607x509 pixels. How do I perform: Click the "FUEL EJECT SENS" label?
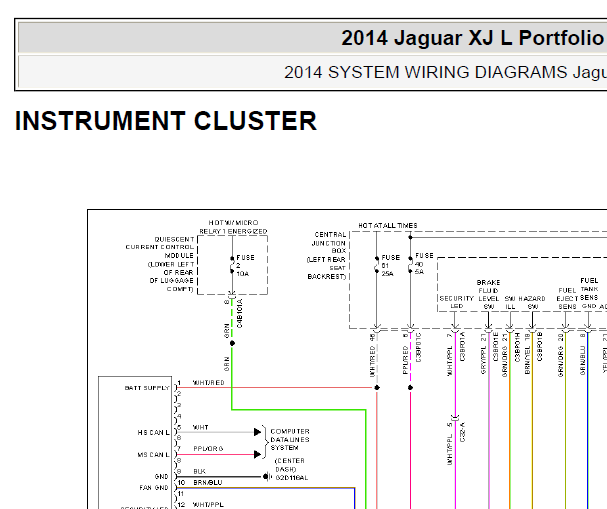click(x=567, y=298)
